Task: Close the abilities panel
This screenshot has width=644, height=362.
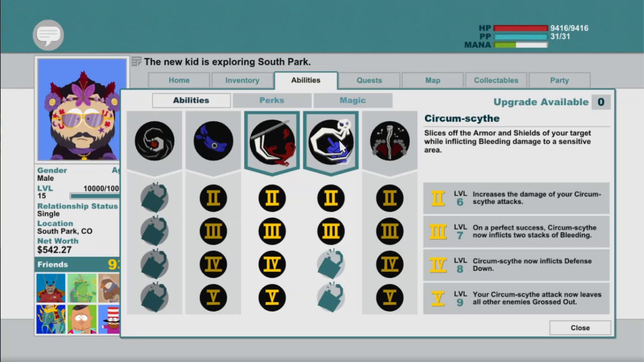Action: coord(580,328)
